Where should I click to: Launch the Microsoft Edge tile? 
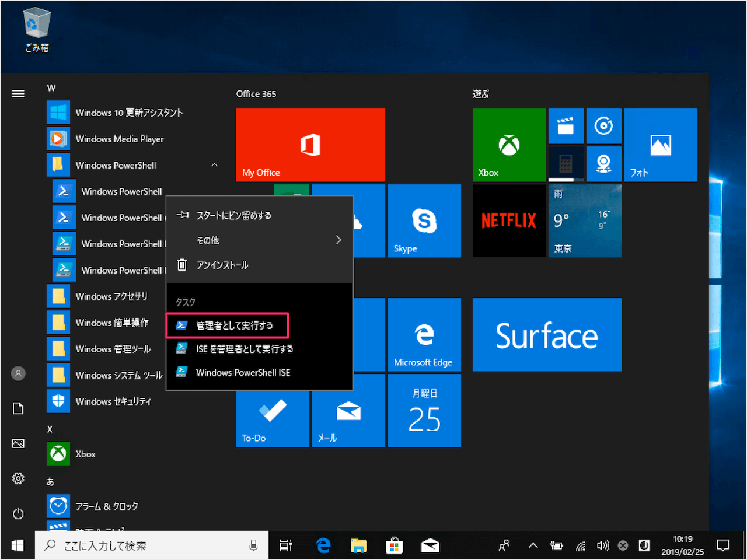click(x=424, y=334)
